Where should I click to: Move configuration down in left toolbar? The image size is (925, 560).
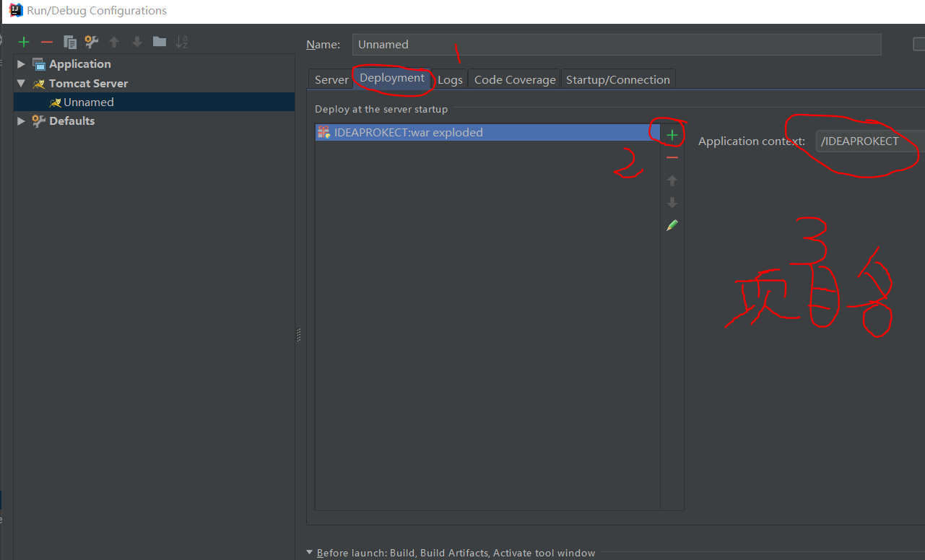(x=136, y=42)
